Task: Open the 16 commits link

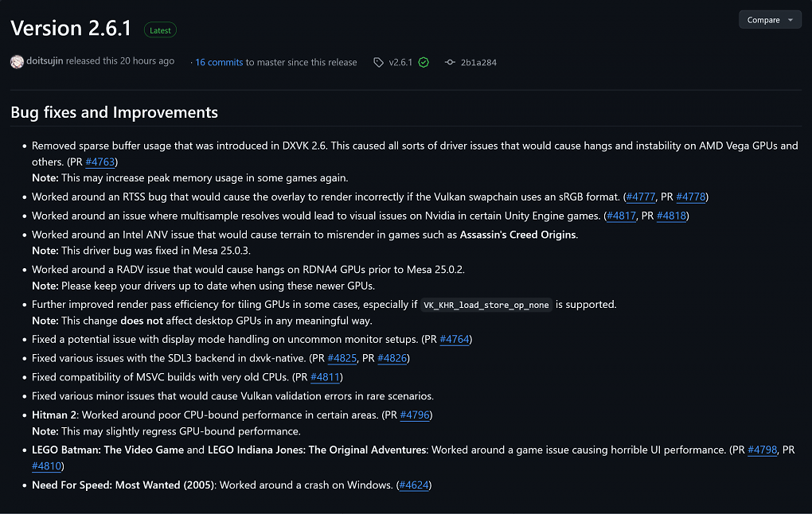Action: pos(219,62)
